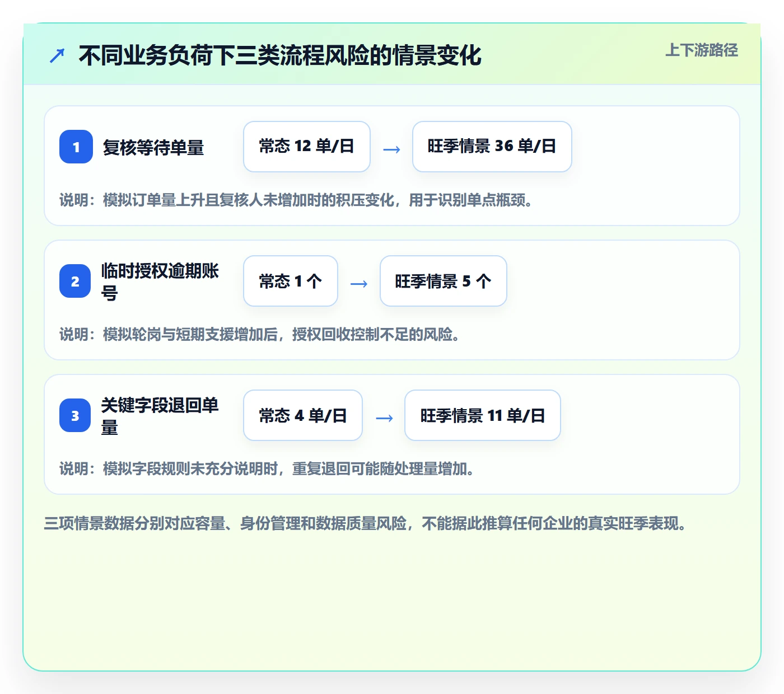Click the number 3 badge
The height and width of the screenshot is (694, 784).
pos(75,415)
